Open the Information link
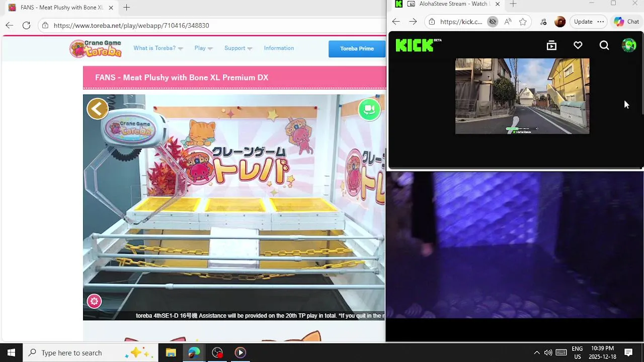Image resolution: width=644 pixels, height=362 pixels. [279, 48]
